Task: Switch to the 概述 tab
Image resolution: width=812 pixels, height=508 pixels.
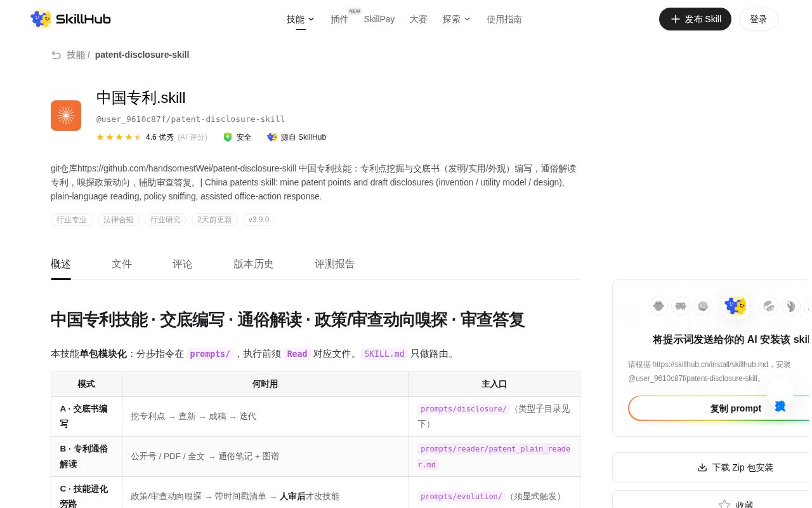Action: (x=61, y=264)
